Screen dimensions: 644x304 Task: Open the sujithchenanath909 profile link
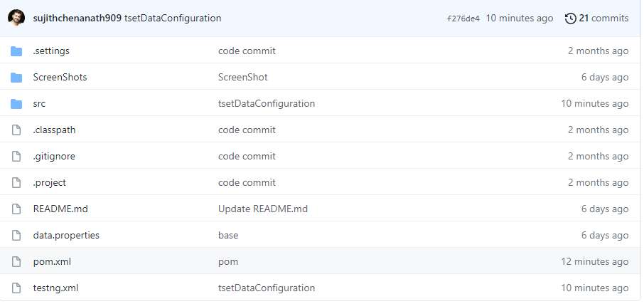[x=77, y=18]
